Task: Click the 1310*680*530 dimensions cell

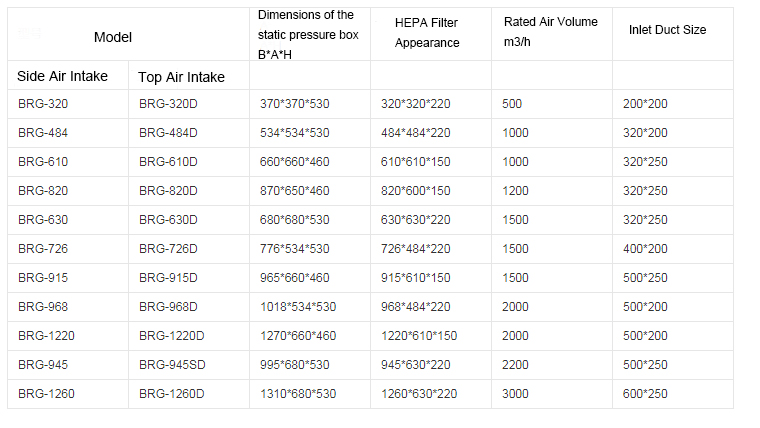Action: [x=297, y=394]
